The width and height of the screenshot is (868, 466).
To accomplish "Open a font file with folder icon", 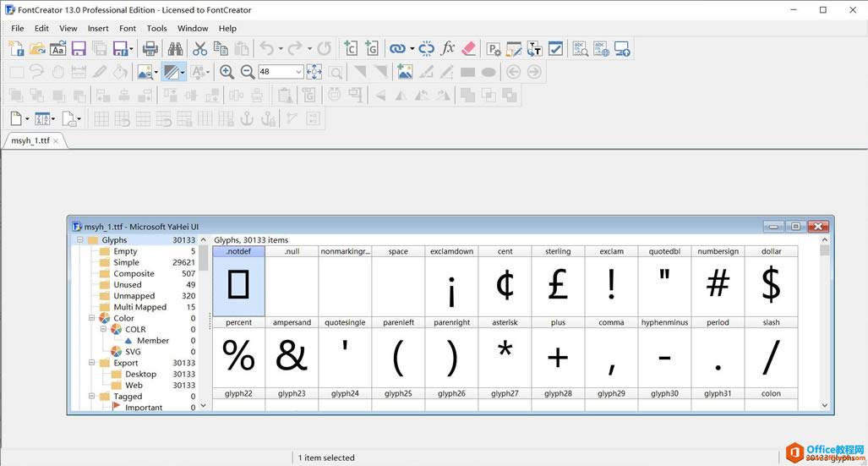I will click(37, 49).
